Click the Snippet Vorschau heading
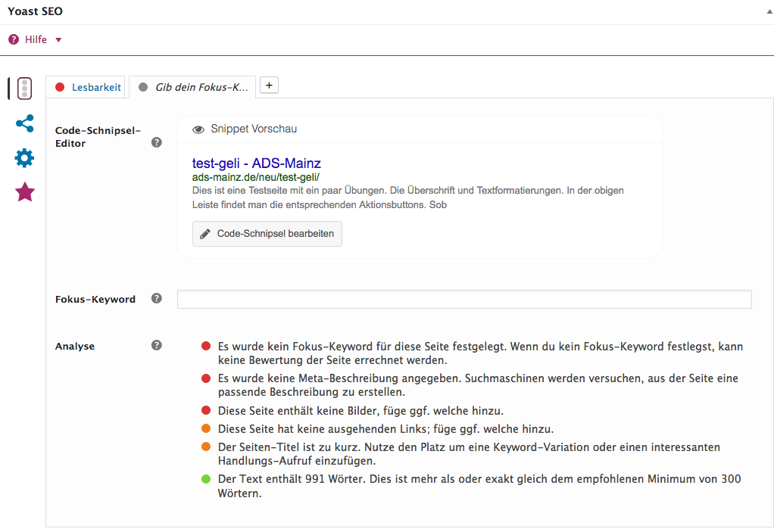 254,129
